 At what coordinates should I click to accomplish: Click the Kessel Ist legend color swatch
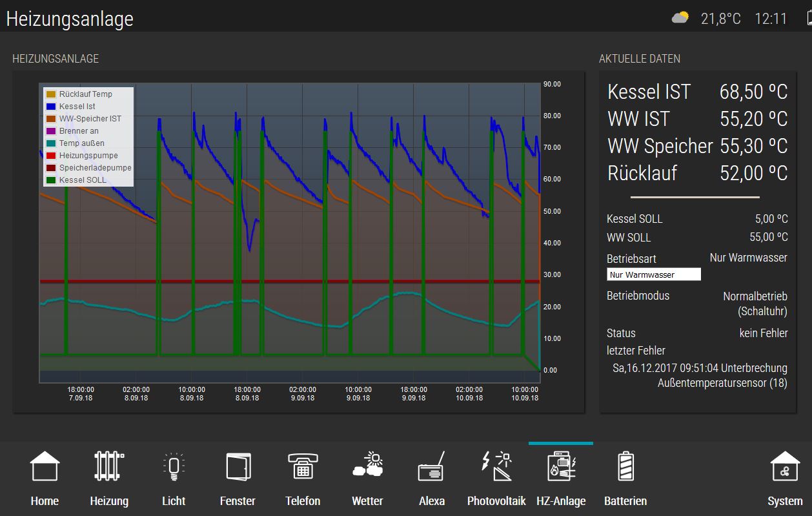point(51,107)
